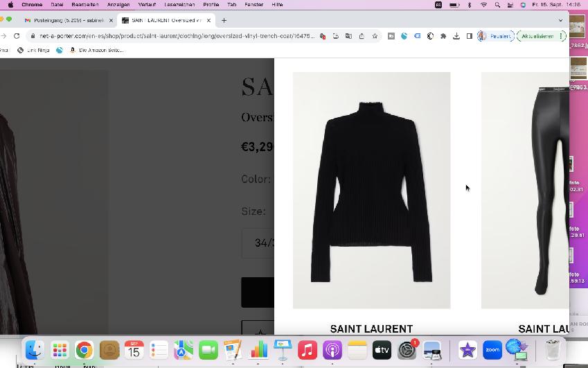
Task: Open the Bearbeiten menu
Action: click(85, 4)
